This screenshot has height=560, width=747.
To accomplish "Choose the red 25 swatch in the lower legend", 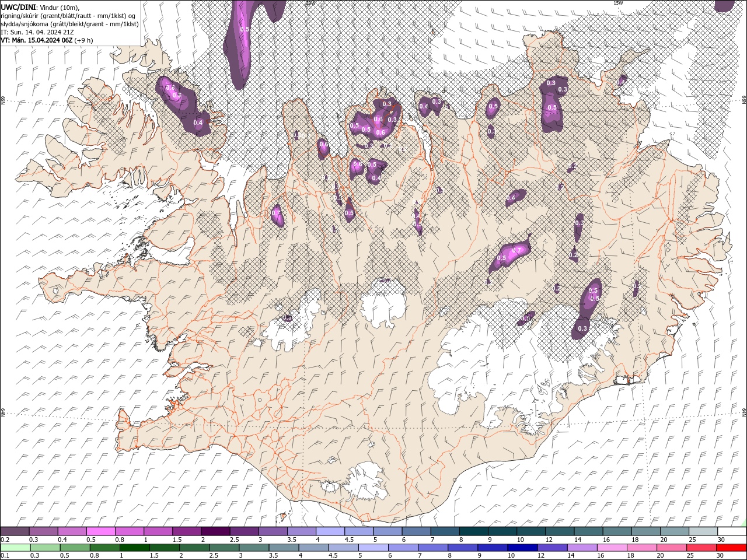I will [701, 548].
